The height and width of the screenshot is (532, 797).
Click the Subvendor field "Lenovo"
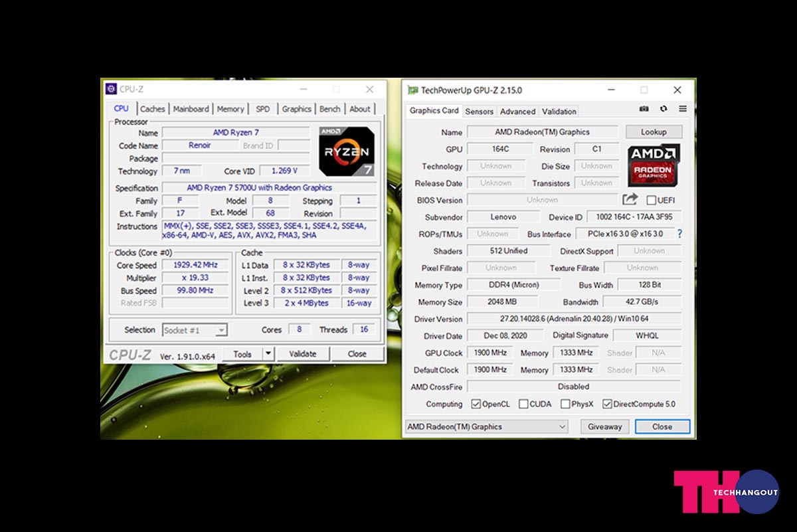(503, 217)
